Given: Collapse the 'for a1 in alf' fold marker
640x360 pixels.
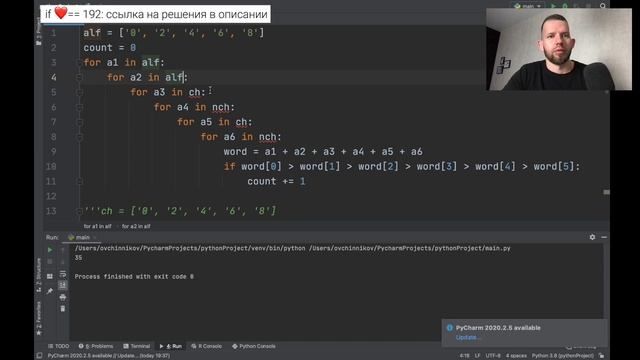Looking at the screenshot, I should click(80, 62).
